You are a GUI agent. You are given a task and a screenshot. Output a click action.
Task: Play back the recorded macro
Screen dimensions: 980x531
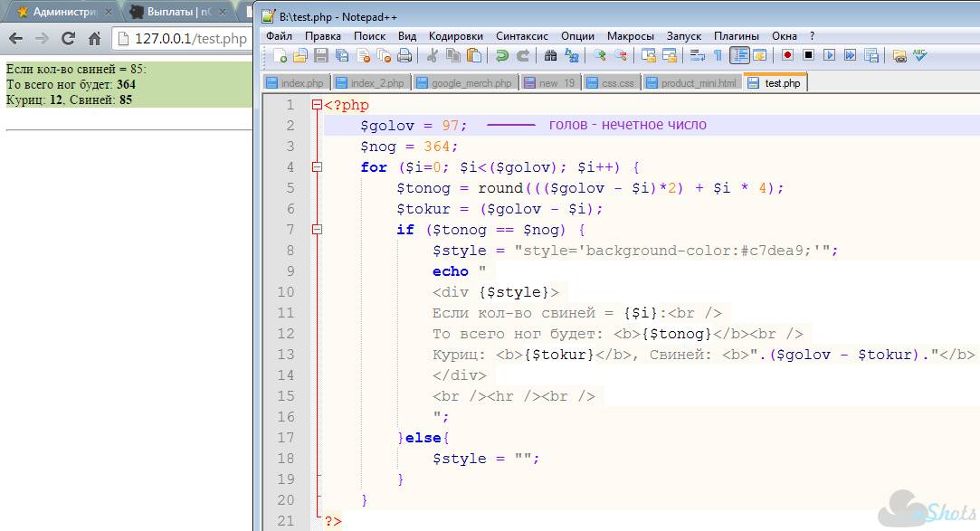[830, 55]
